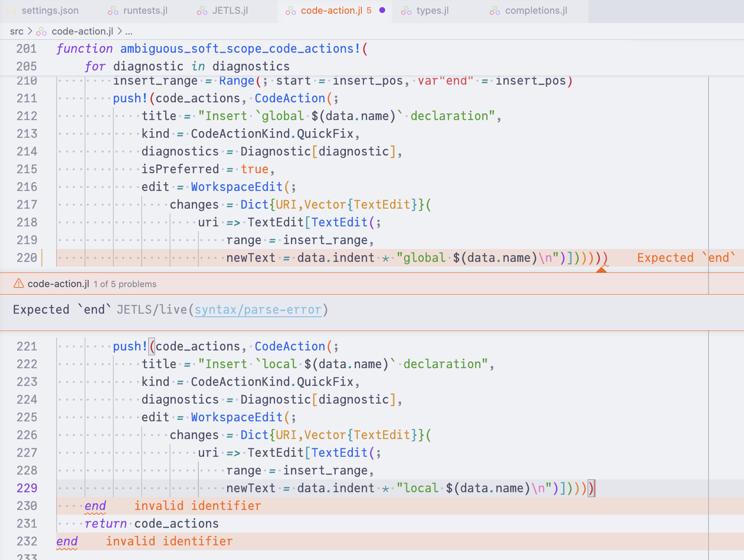Click 'isPreferred' on line 215

[180, 169]
